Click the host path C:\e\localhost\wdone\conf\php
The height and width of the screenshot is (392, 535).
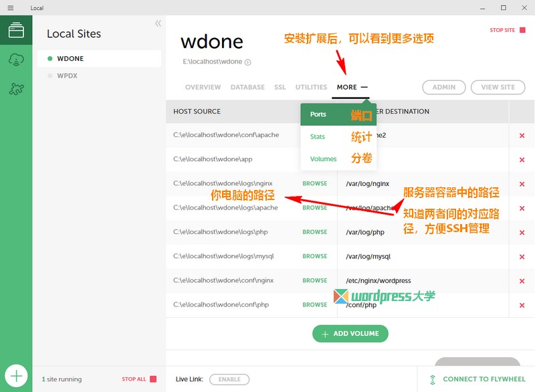click(221, 304)
